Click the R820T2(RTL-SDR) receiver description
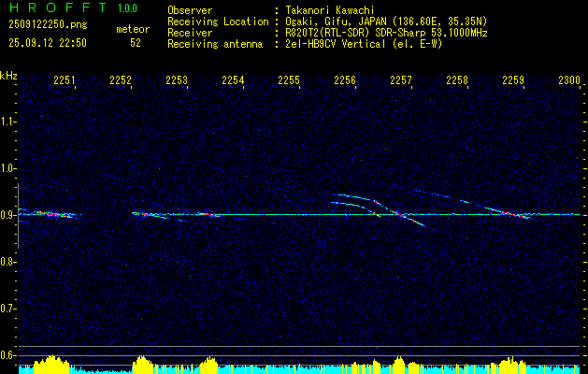The height and width of the screenshot is (374, 588). click(386, 33)
